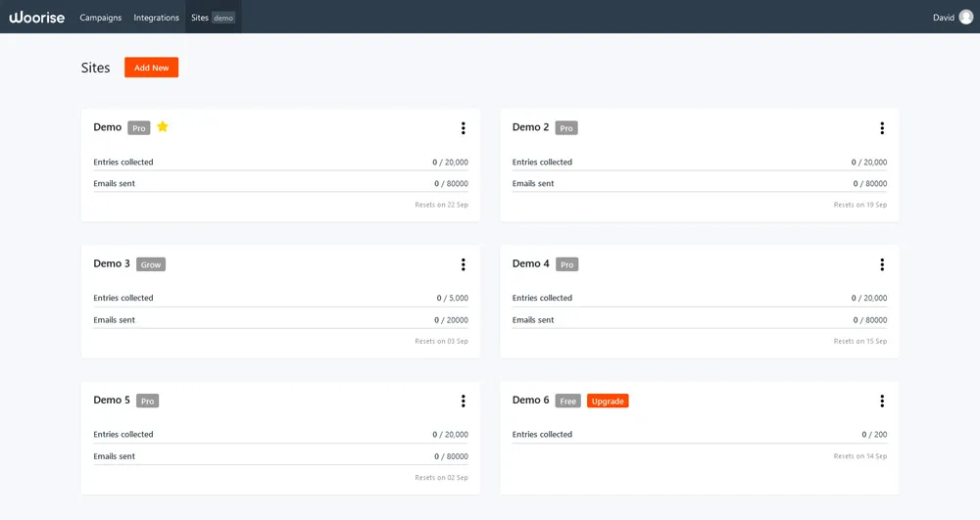Open the three-dot menu for Demo
Image resolution: width=980 pixels, height=520 pixels.
463,128
